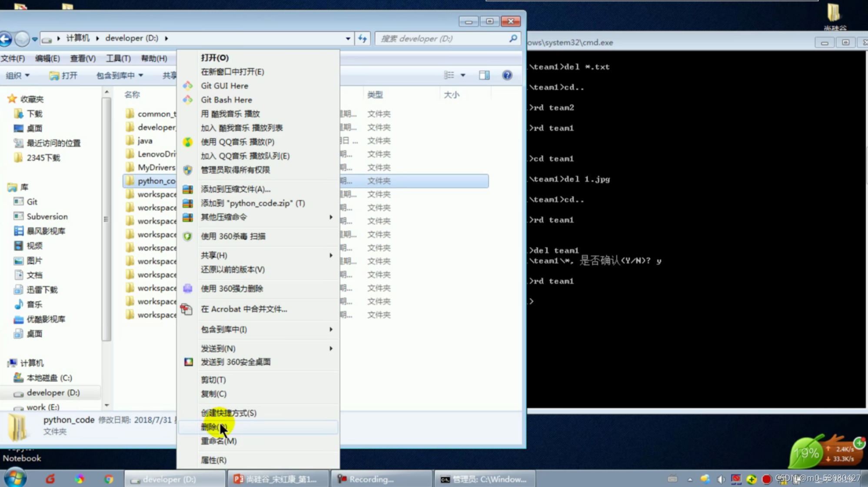Expand the 发送到(N) submenu arrow
868x487 pixels.
tap(331, 348)
